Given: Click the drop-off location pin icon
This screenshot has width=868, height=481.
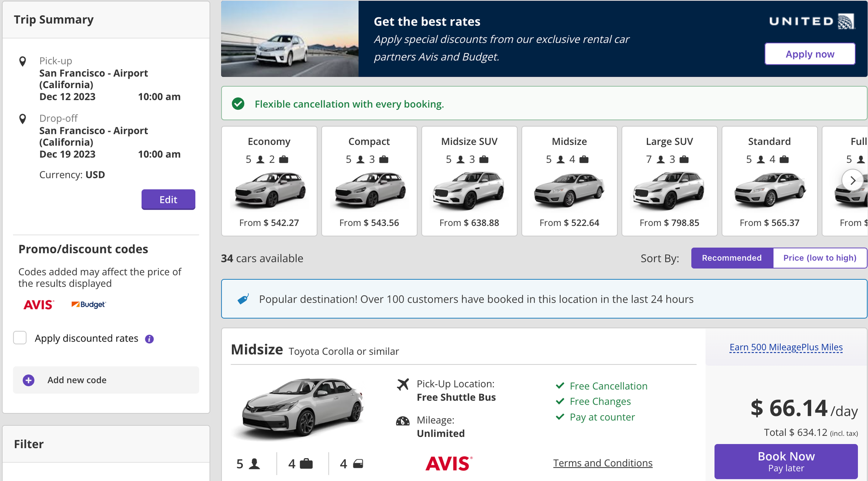Looking at the screenshot, I should (22, 119).
